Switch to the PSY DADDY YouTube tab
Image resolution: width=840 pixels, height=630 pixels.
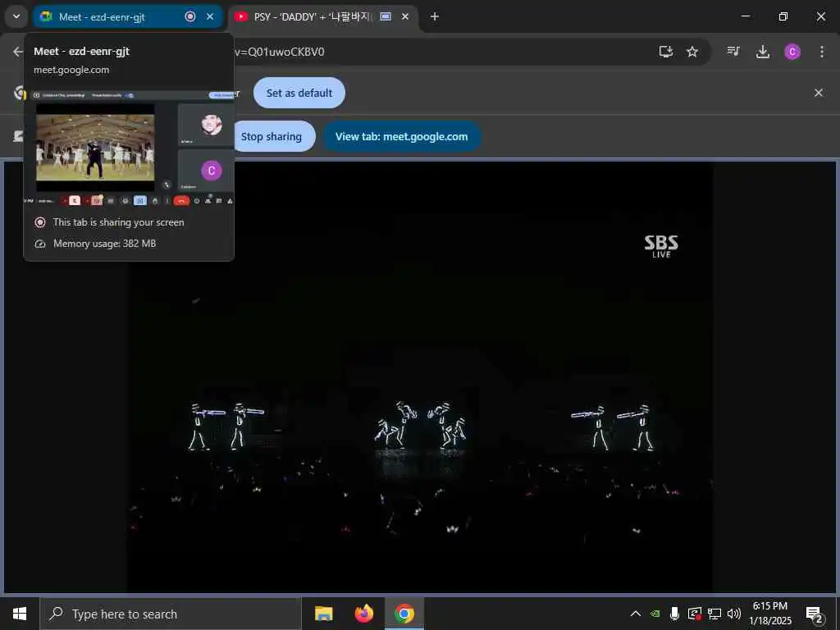(322, 16)
